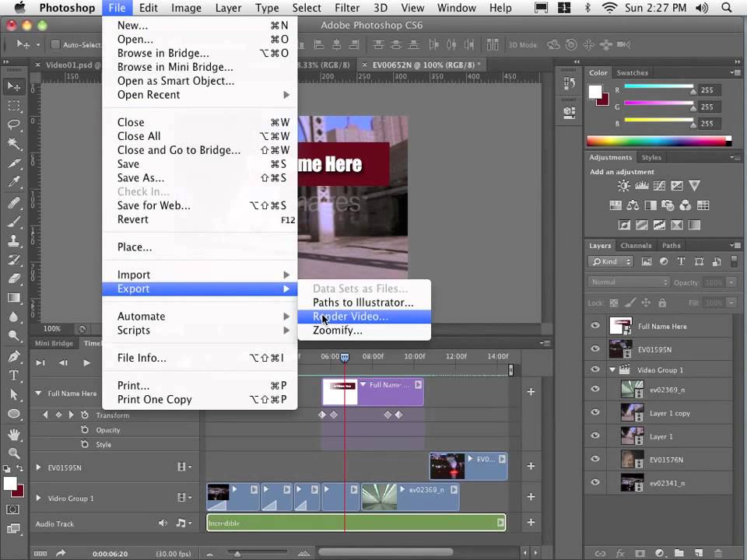Filter layers by type layers
This screenshot has height=560, width=747.
pyautogui.click(x=682, y=261)
